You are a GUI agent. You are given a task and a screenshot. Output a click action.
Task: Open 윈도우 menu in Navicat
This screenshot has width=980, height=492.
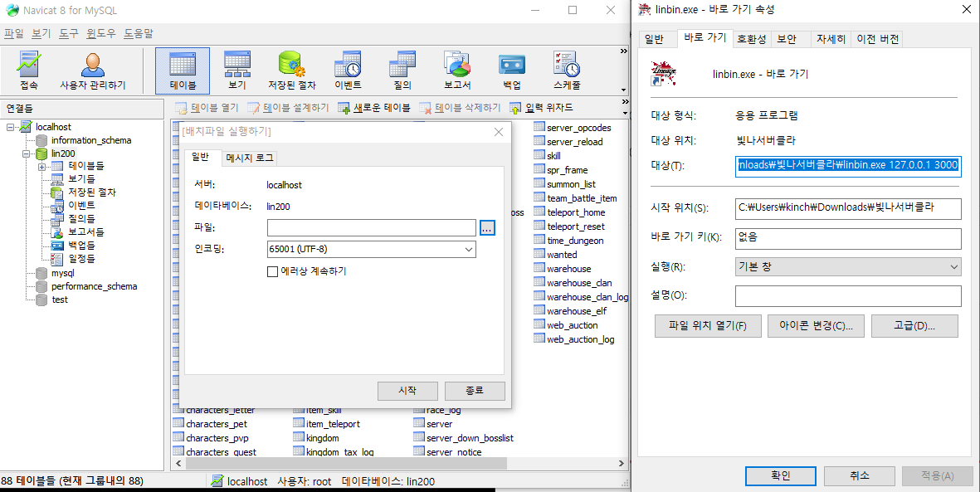[x=101, y=34]
